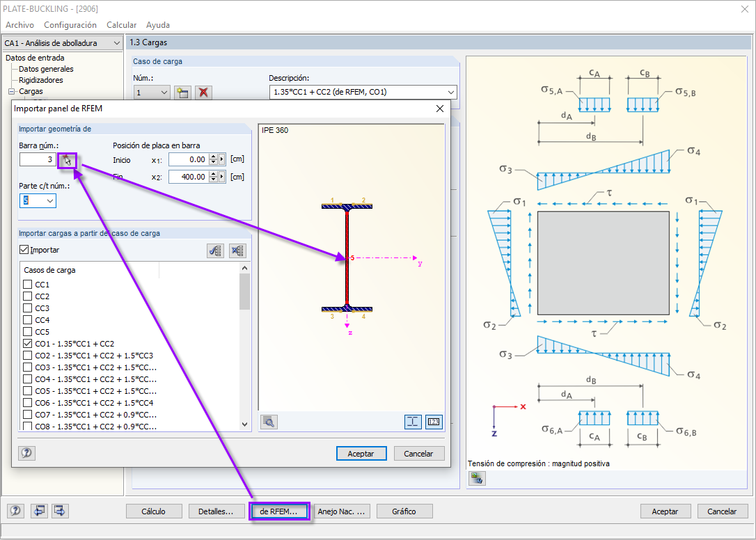The image size is (756, 540).
Task: Click the Cálculo button
Action: (154, 511)
